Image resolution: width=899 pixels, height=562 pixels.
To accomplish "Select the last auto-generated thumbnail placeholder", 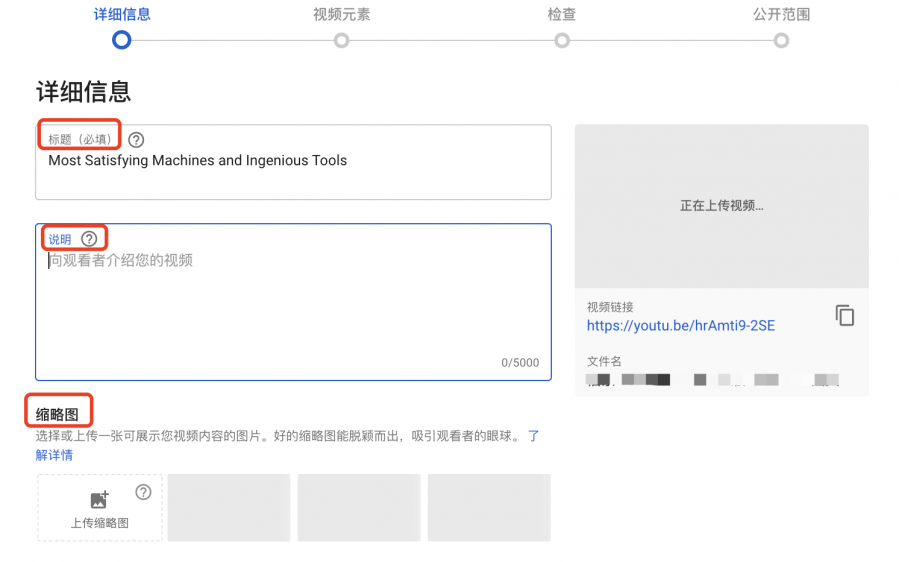I will tap(489, 508).
